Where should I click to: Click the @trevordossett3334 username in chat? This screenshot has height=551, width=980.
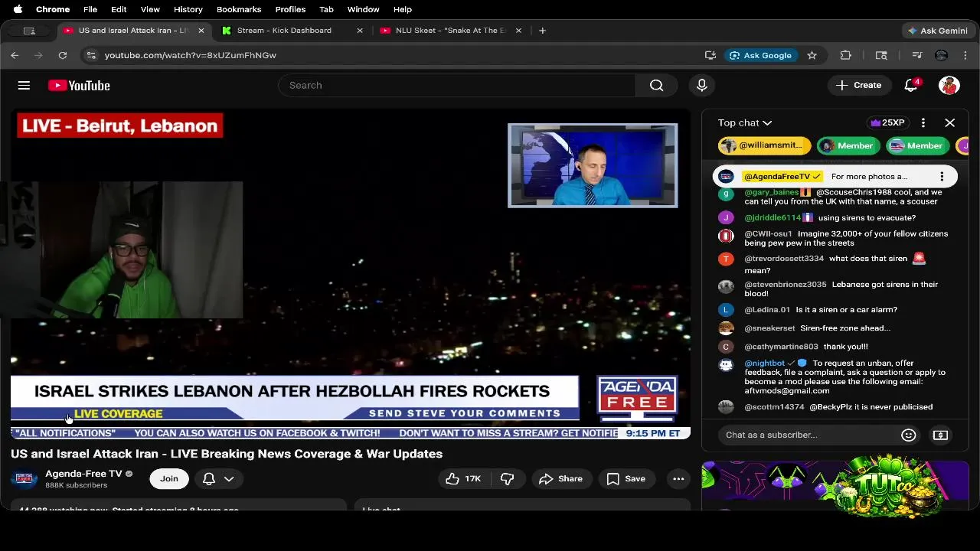click(x=784, y=259)
